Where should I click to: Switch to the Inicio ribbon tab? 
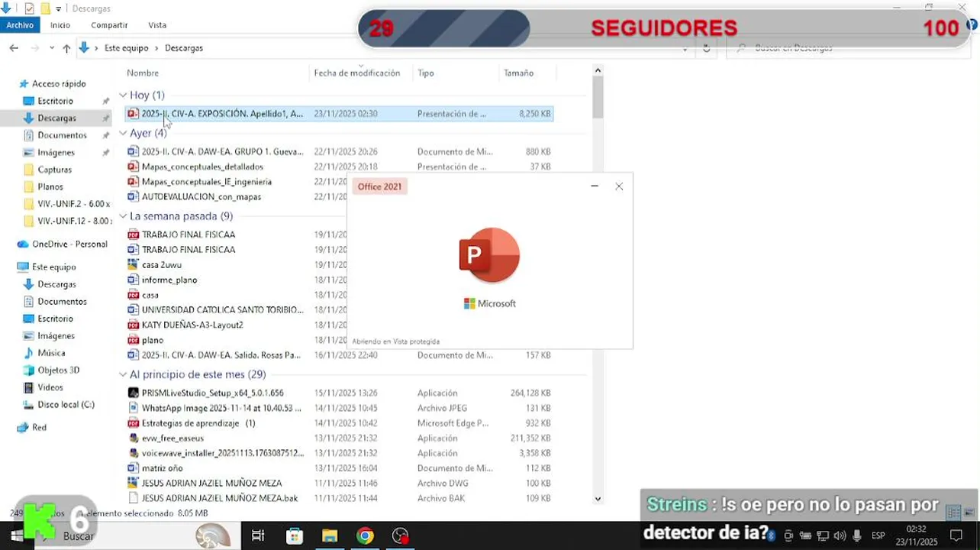60,25
